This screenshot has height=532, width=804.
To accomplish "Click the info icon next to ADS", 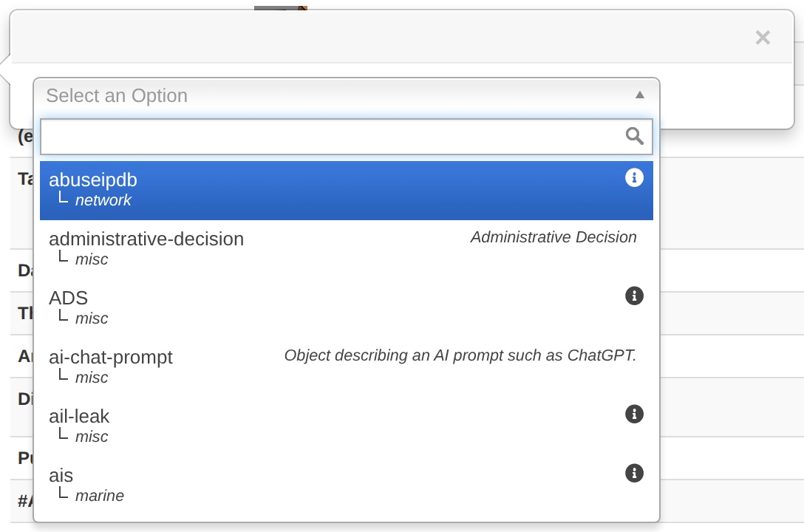I will [x=634, y=296].
